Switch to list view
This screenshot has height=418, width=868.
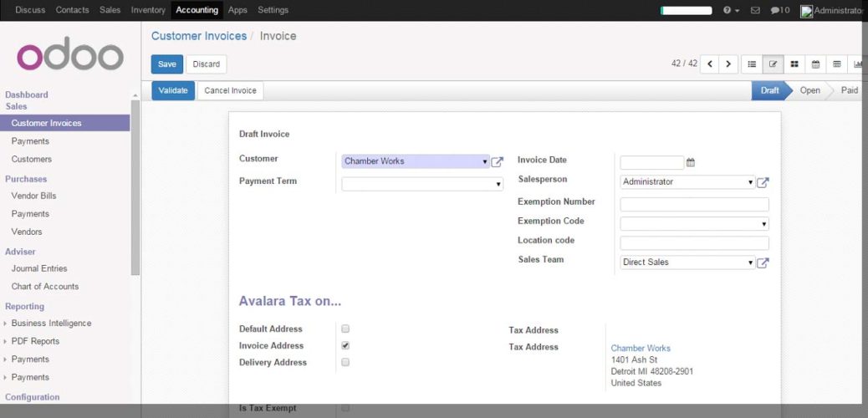click(x=752, y=64)
